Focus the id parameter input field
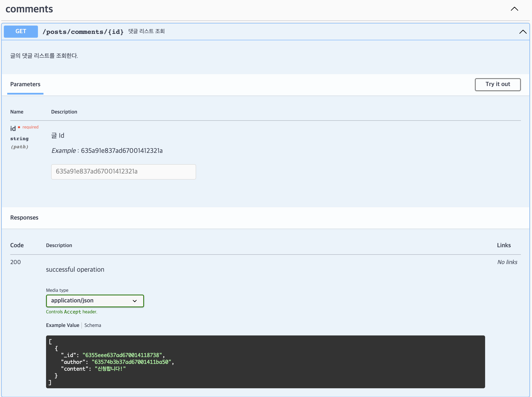The image size is (532, 397). (x=123, y=172)
